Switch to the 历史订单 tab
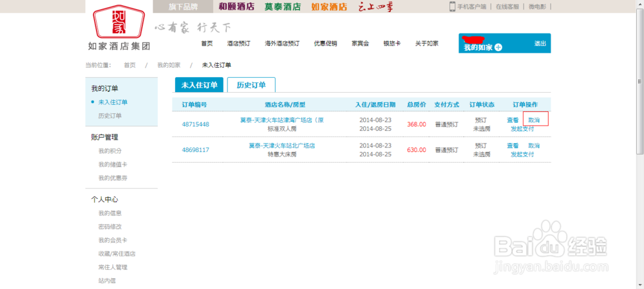Viewport: 644px width, 289px height. pos(251,85)
